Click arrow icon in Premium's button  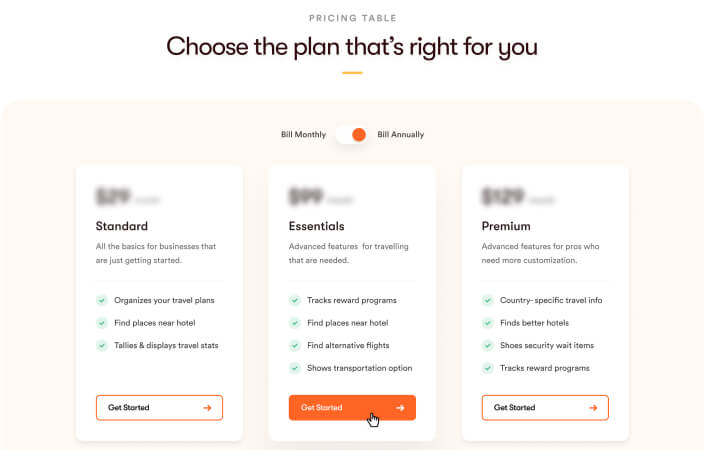(593, 408)
